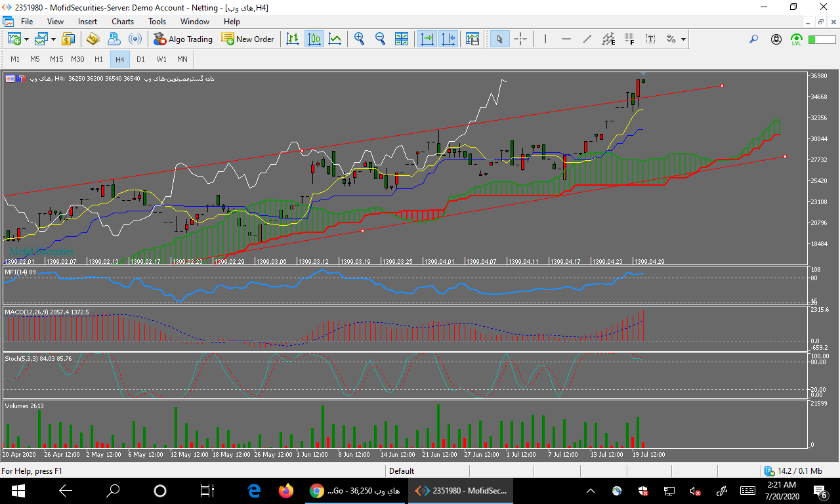Click the green connection progress bar
This screenshot has height=504, width=840.
[822, 39]
